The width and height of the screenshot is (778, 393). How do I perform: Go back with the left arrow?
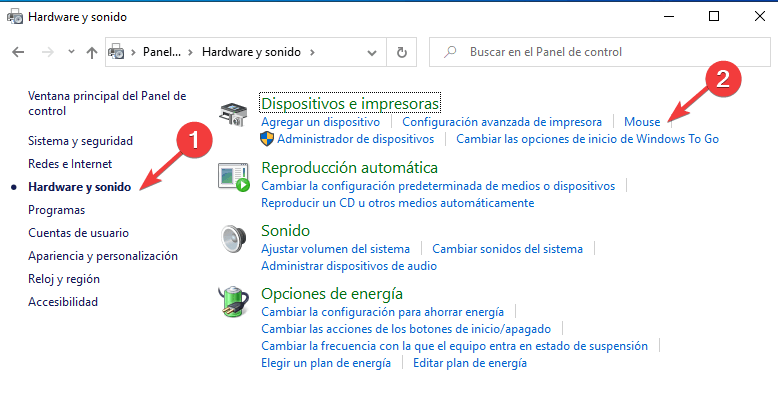click(x=18, y=52)
